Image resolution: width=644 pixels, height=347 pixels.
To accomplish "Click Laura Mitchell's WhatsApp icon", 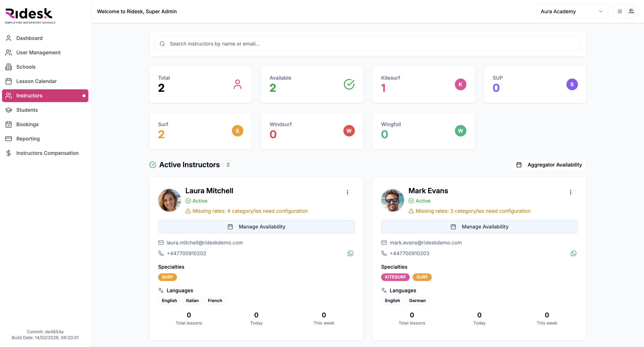I will [351, 254].
